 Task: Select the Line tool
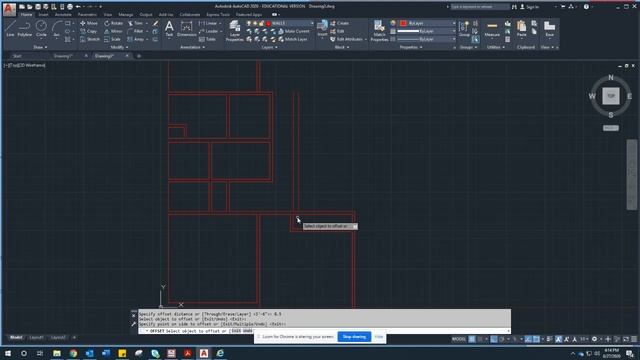pos(10,29)
